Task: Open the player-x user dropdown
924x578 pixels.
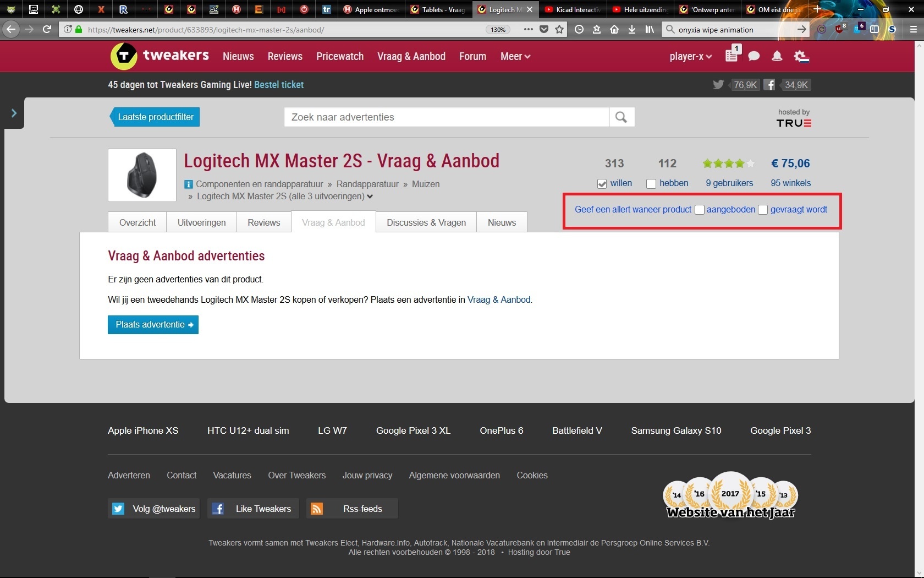Action: (691, 56)
